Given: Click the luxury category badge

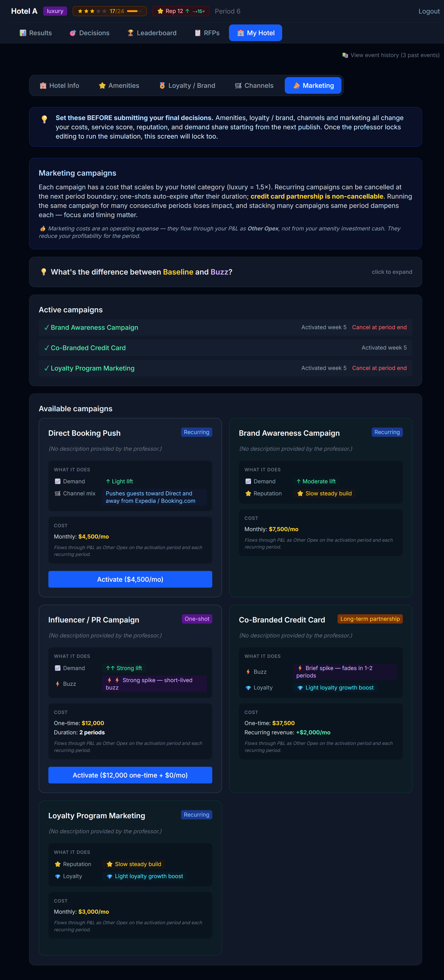Looking at the screenshot, I should tap(55, 11).
